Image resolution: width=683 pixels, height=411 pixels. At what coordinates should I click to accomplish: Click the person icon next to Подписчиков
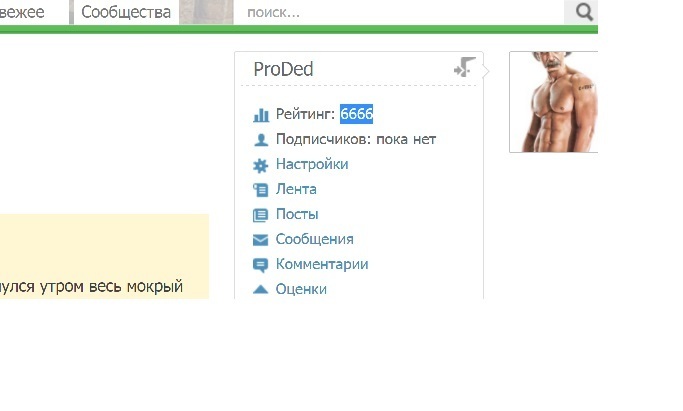click(x=260, y=140)
